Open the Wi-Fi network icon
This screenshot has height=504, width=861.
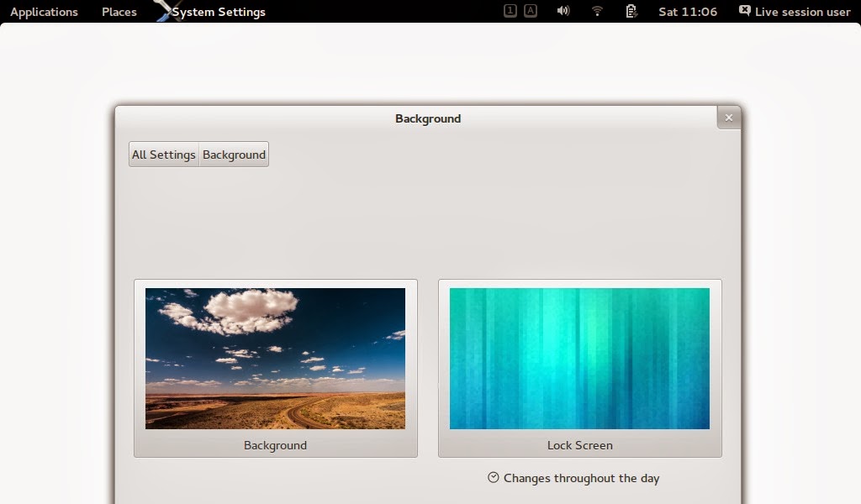(598, 11)
